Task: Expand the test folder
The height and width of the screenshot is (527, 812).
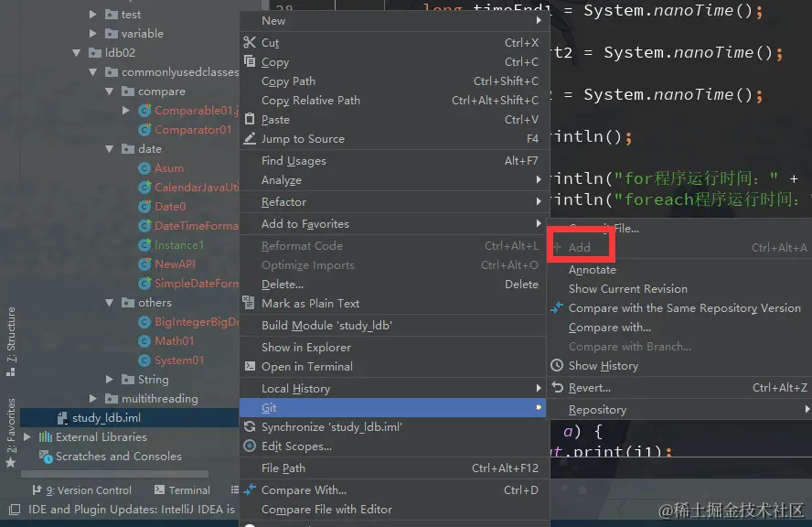Action: 92,15
